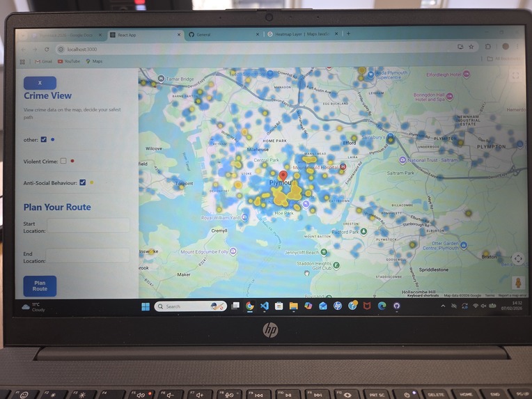
Task: Go back in browser history
Action: point(24,49)
